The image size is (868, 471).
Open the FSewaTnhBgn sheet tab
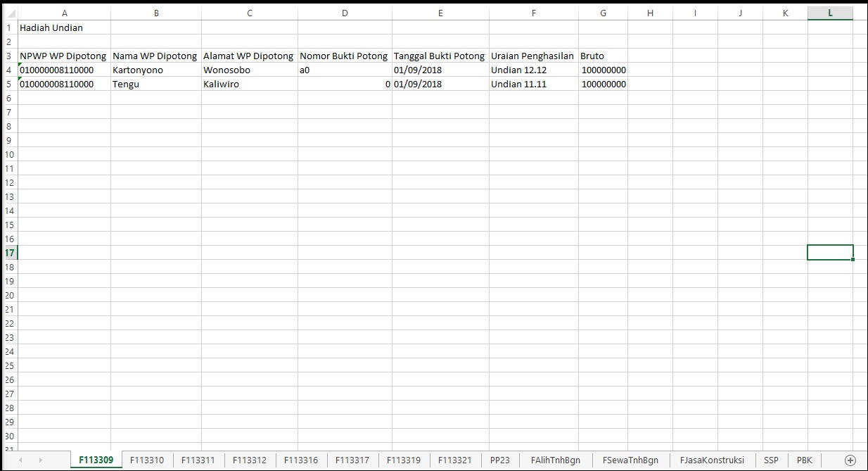(x=630, y=460)
